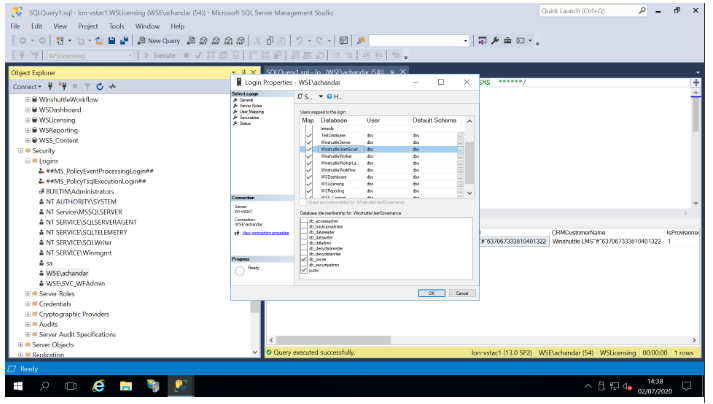Image resolution: width=713 pixels, height=404 pixels.
Task: Expand the Server Roles folder
Action: point(30,294)
